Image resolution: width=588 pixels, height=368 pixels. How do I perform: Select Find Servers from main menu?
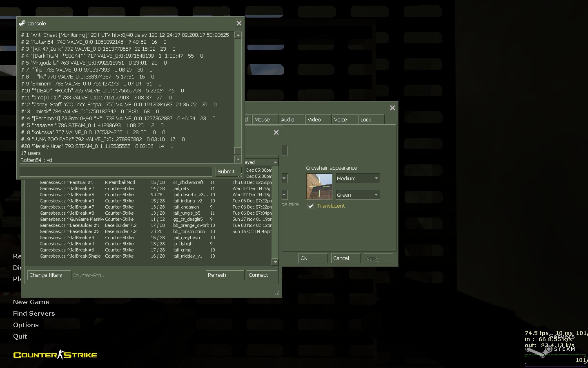pos(34,313)
